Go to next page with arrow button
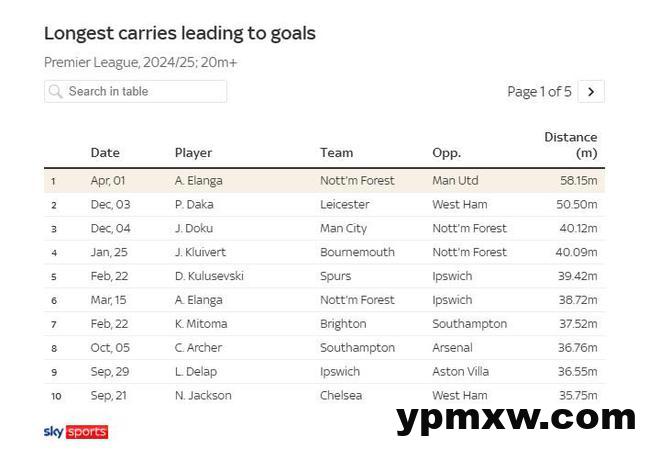 click(x=591, y=91)
